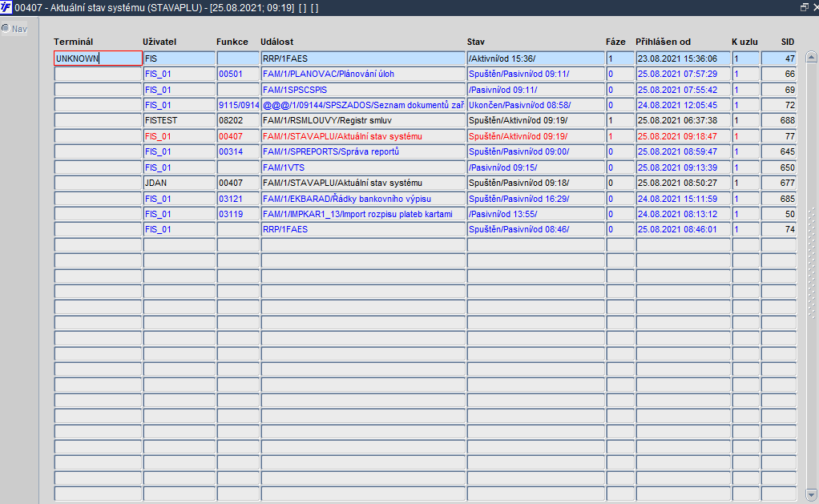Image resolution: width=819 pixels, height=504 pixels.
Task: Click event FAM/1SPSCSPIS
Action: click(363, 89)
